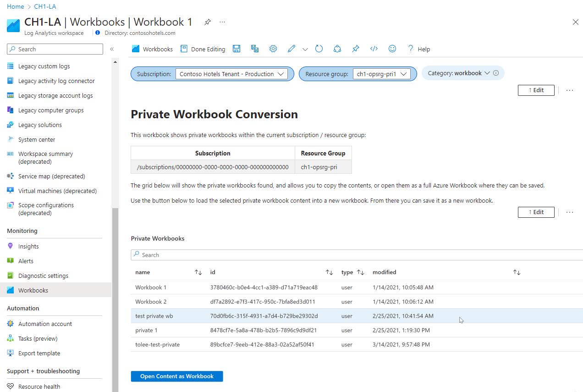Select the tolee-test-private workbook row
Screen dimensions: 583x392
pyautogui.click(x=357, y=344)
